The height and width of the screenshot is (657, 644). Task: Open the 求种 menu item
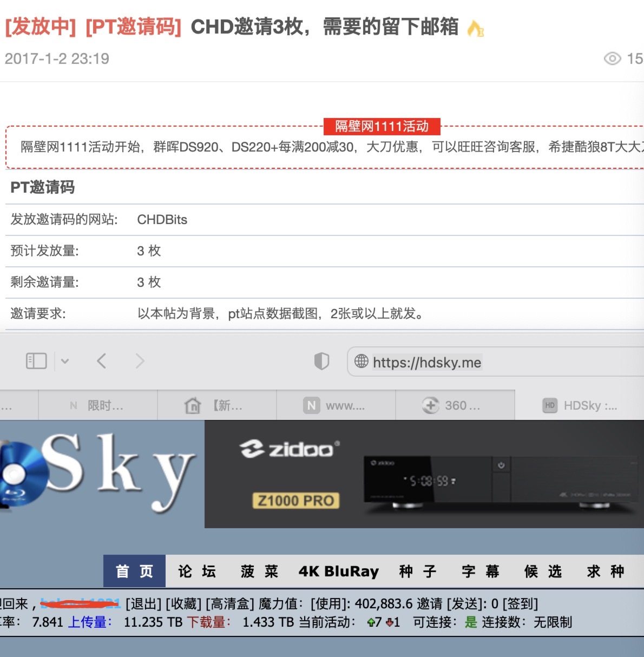click(x=606, y=571)
